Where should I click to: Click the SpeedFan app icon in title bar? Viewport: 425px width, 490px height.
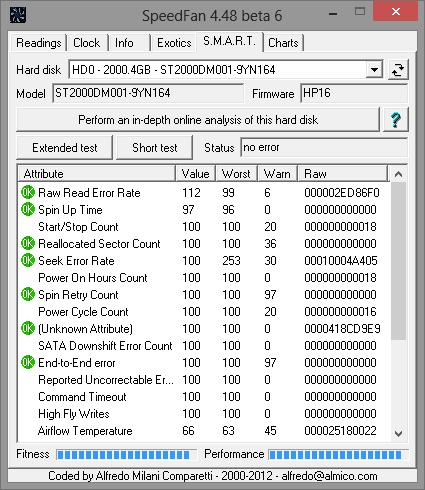pyautogui.click(x=18, y=15)
